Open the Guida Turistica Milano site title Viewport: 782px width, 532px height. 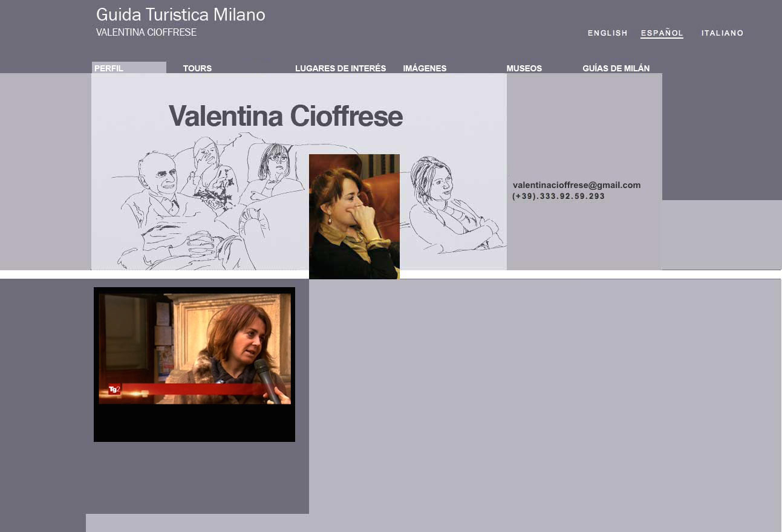(180, 15)
